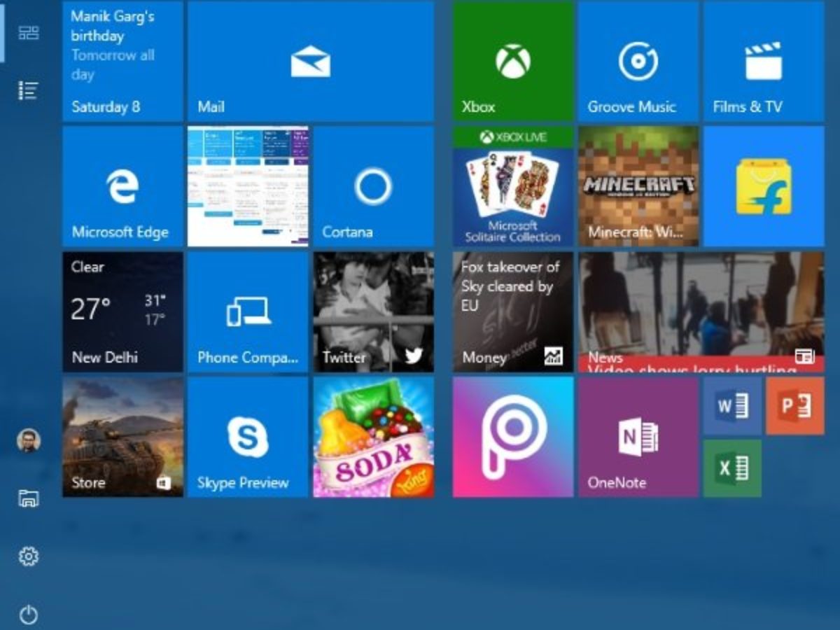
Task: Open the Films & TV tile
Action: click(764, 62)
